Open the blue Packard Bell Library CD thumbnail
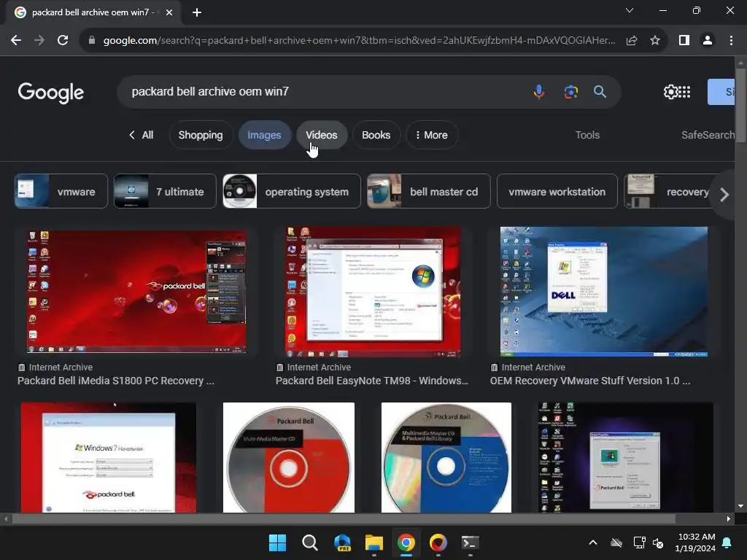 tap(446, 458)
